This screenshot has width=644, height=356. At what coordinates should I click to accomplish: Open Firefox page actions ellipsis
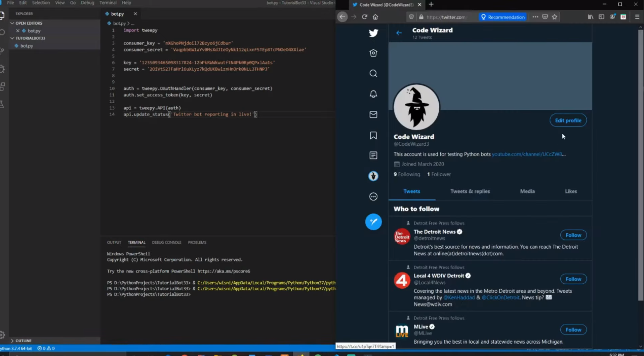pos(535,17)
